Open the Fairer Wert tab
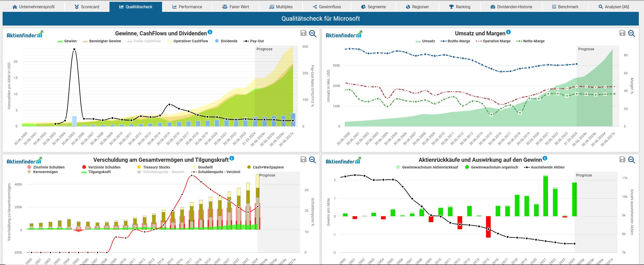The width and height of the screenshot is (644, 265). (x=236, y=7)
